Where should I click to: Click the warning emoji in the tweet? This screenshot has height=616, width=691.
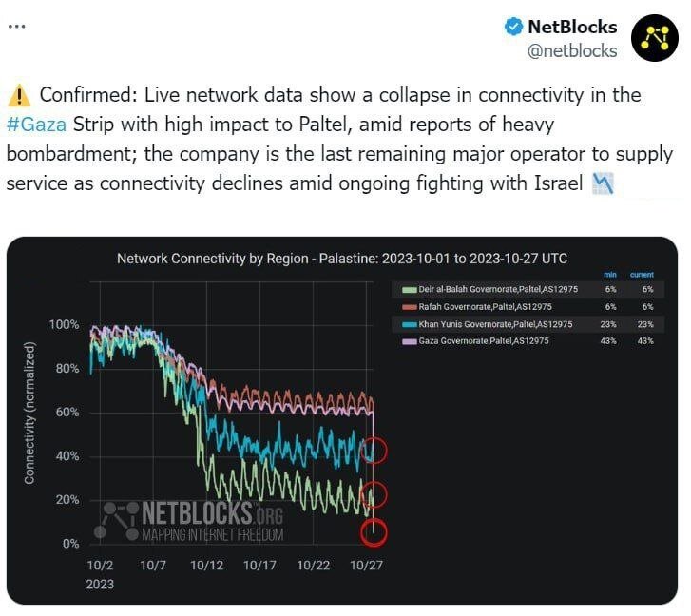[x=19, y=96]
